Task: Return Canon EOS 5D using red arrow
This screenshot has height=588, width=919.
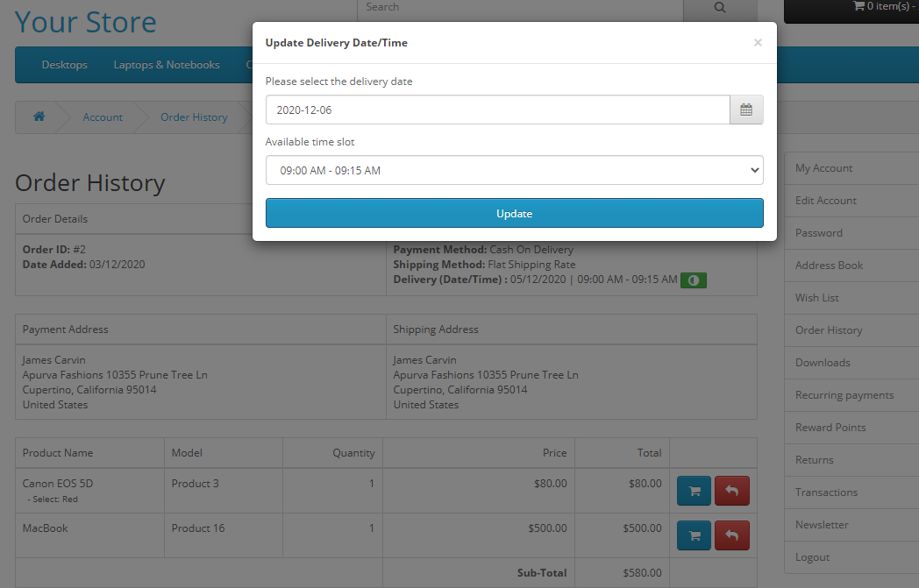Action: click(x=732, y=492)
